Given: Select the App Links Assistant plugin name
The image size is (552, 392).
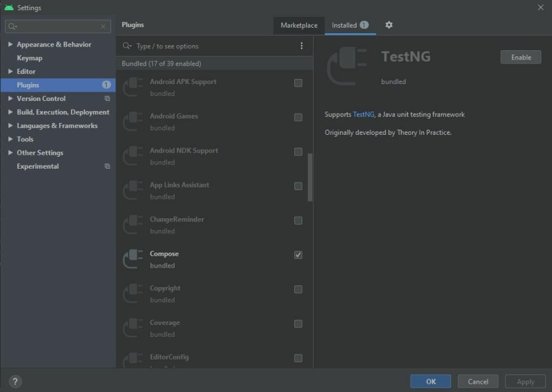Looking at the screenshot, I should coord(179,185).
